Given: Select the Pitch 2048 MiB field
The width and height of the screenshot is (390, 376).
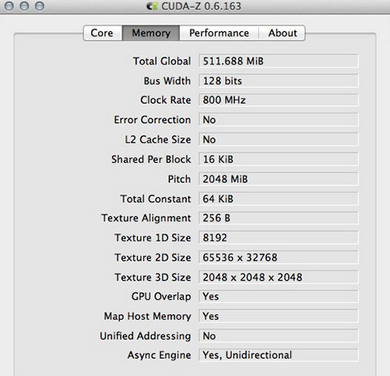Looking at the screenshot, I should [279, 179].
